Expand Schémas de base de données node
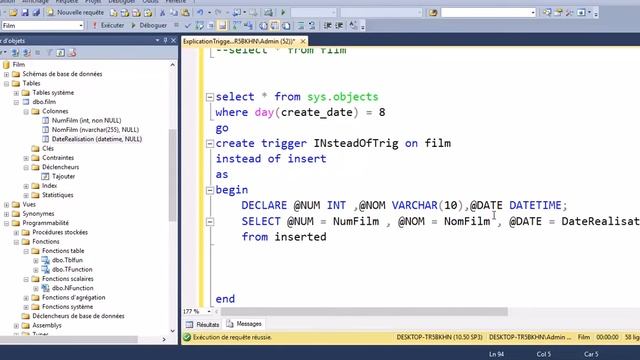Screen dimensions: 640x360 [7, 74]
